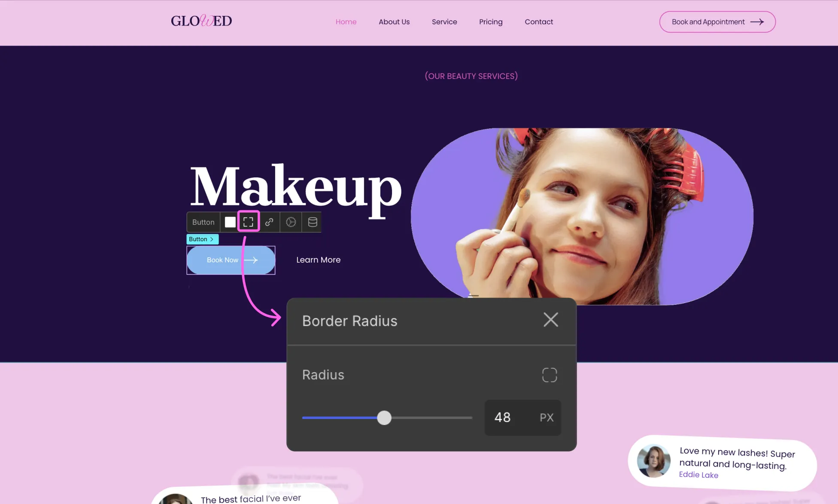Click the Learn More link
Image resolution: width=838 pixels, height=504 pixels.
[x=318, y=260]
